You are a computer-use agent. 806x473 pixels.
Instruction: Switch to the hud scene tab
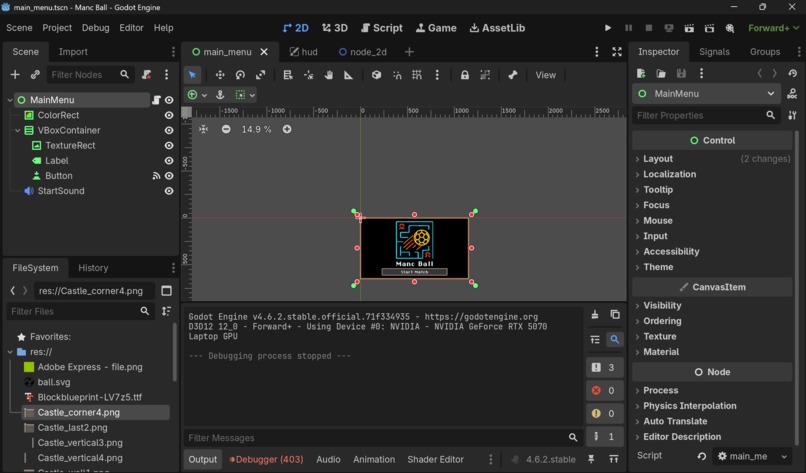304,52
